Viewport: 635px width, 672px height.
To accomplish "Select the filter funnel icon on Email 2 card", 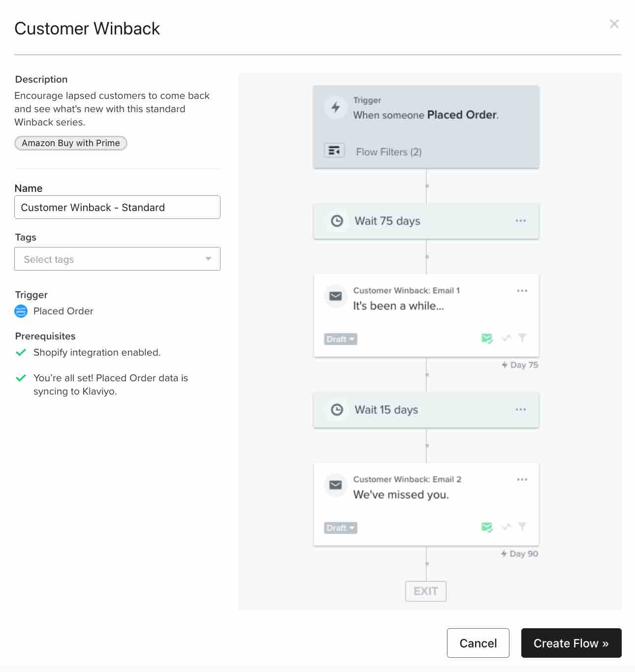I will tap(522, 526).
